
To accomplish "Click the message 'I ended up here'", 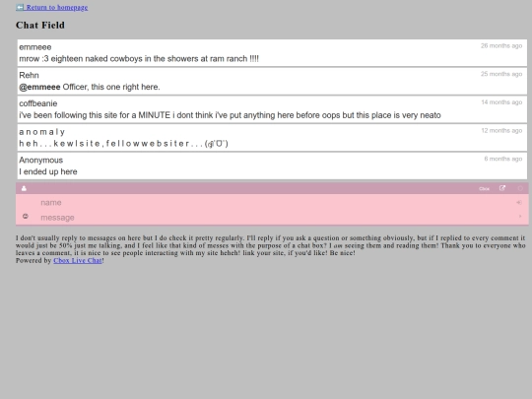I will (48, 171).
